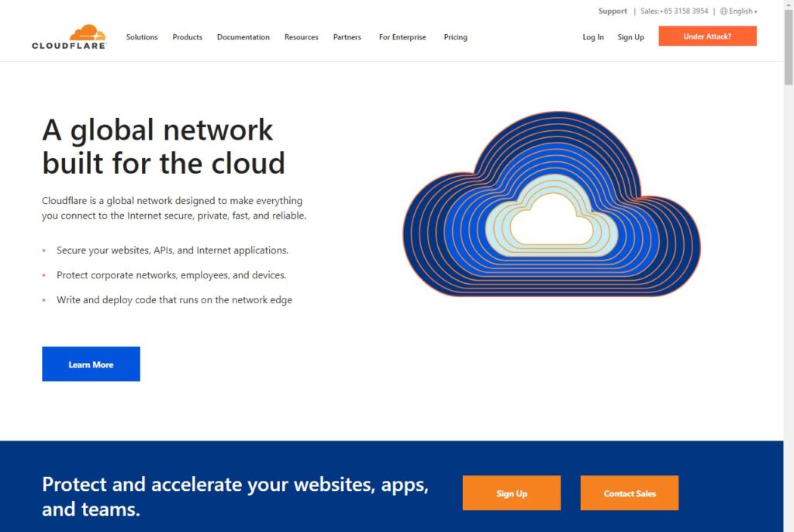Click the layered cloud illustration
This screenshot has width=794, height=532.
point(552,204)
